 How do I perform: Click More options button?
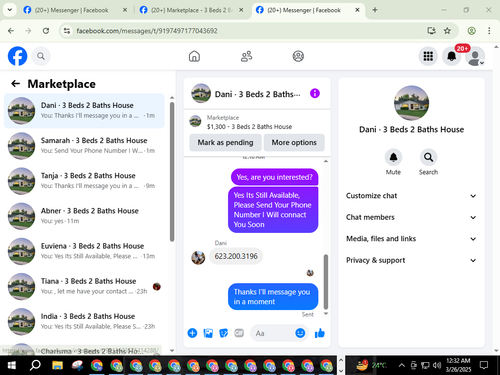(294, 143)
